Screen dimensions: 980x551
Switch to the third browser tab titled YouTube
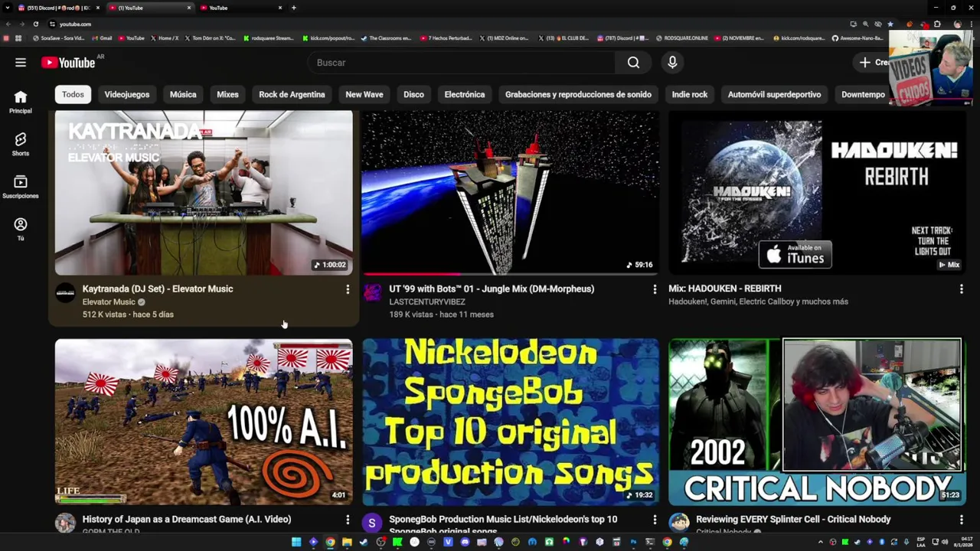click(241, 8)
